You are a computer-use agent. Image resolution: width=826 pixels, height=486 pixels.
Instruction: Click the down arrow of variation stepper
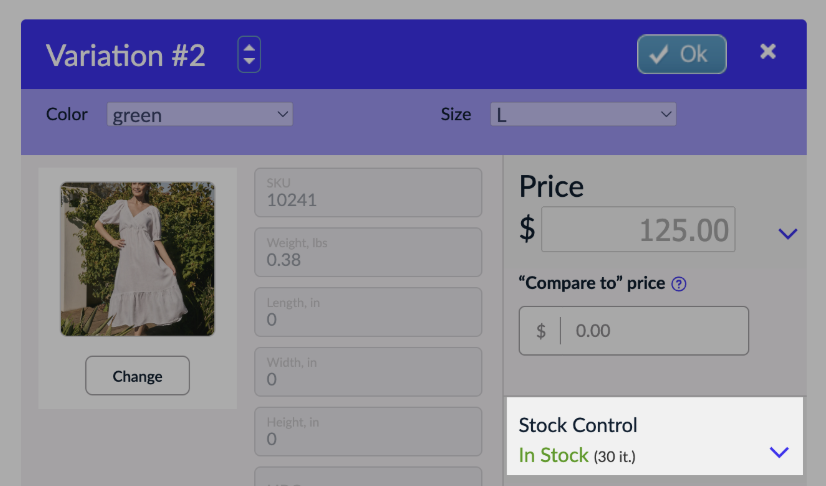click(x=249, y=61)
